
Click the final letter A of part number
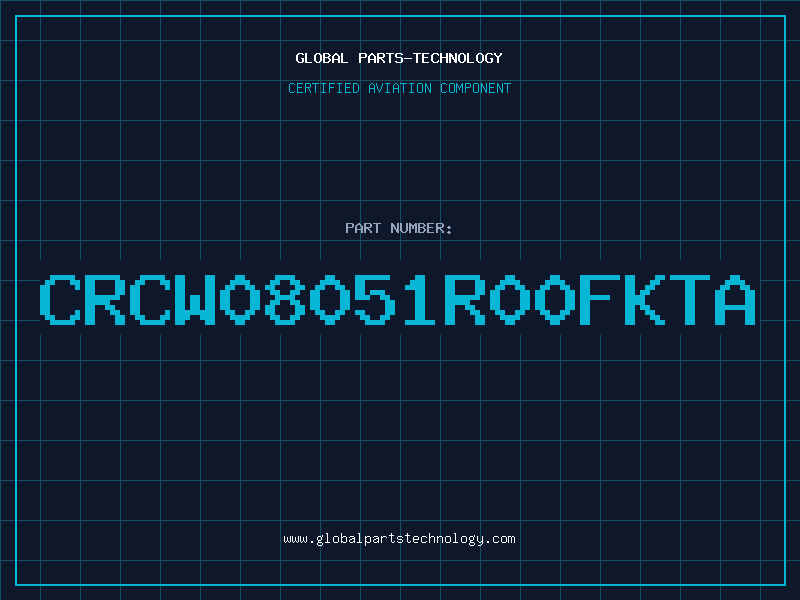click(x=734, y=299)
